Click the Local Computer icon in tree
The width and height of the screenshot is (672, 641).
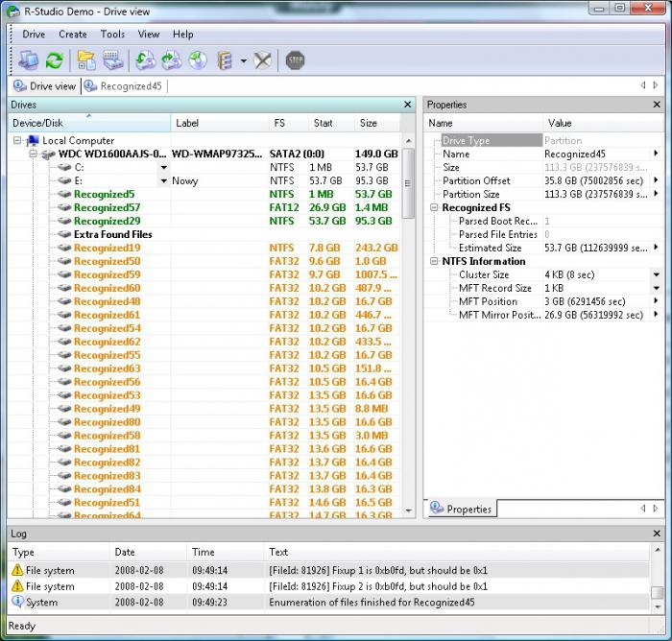[x=33, y=140]
